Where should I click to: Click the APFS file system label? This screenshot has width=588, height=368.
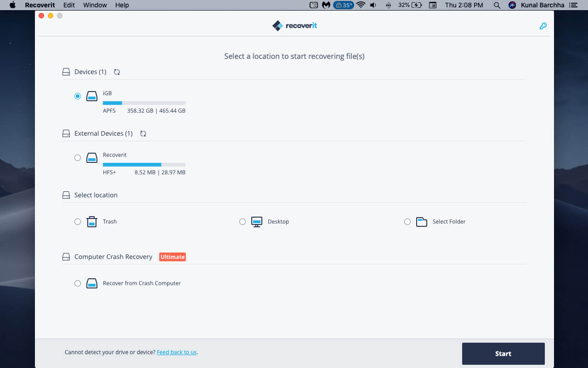(109, 111)
